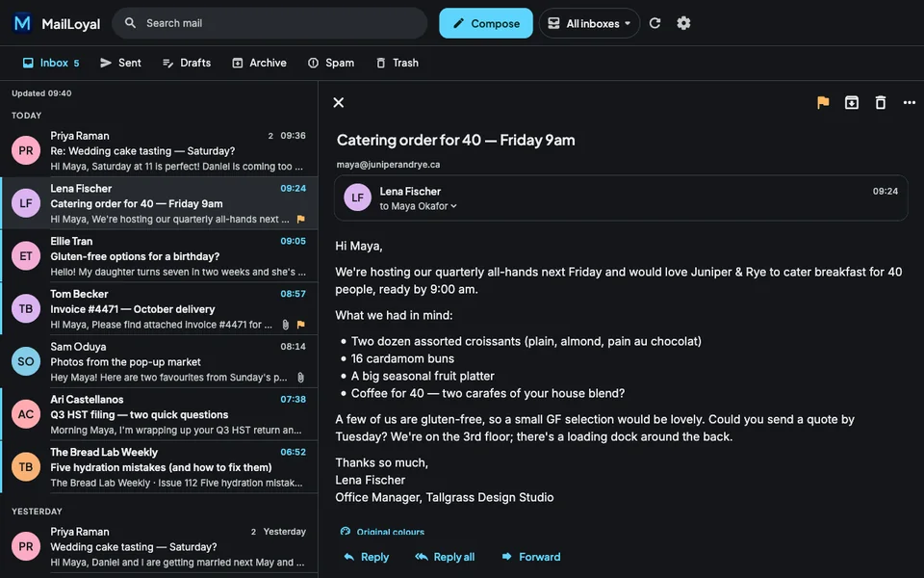Click the Original colours link
Image resolution: width=924 pixels, height=578 pixels.
382,532
